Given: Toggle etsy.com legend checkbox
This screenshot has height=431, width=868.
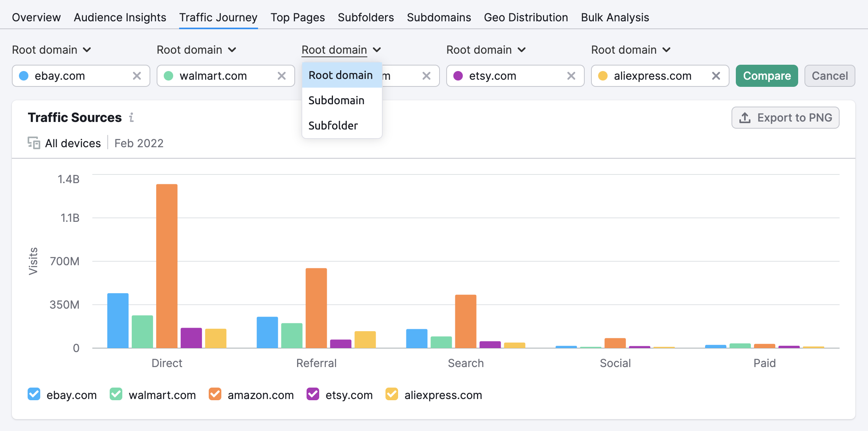Looking at the screenshot, I should pyautogui.click(x=313, y=394).
